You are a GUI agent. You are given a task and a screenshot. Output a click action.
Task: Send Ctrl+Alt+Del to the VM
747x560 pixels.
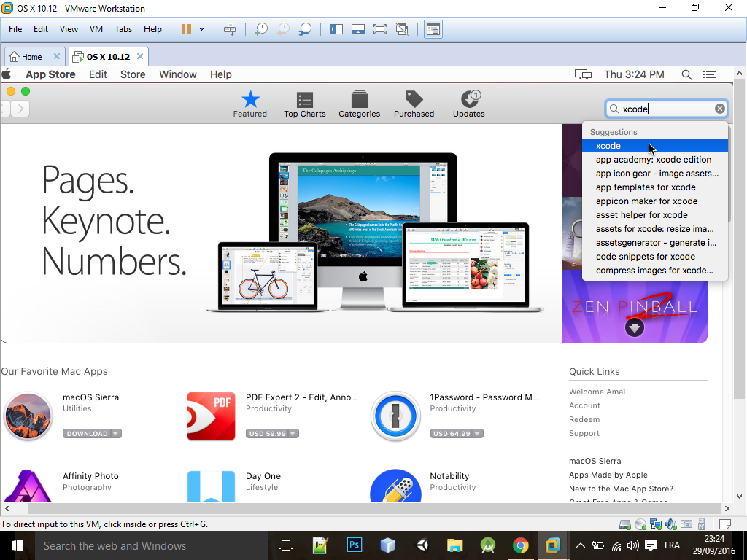click(x=230, y=29)
